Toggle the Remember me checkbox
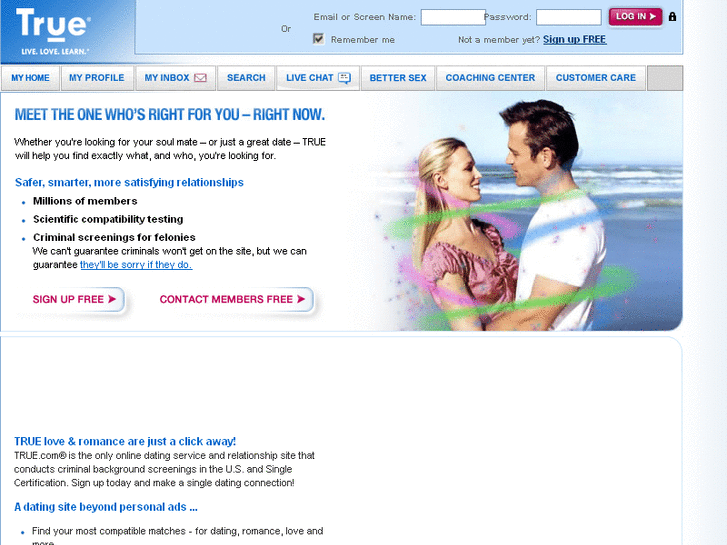Screen dimensions: 727x545 (x=319, y=39)
